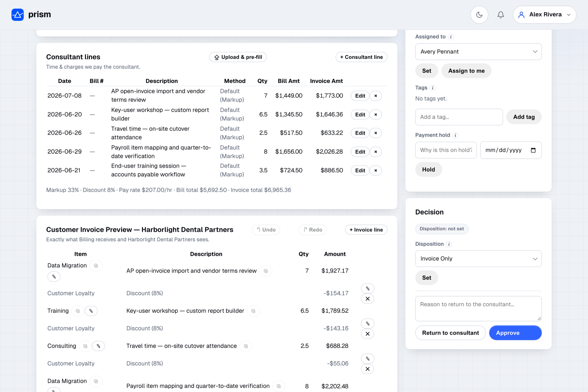Open the payment hold date picker calendar
The height and width of the screenshot is (392, 588).
pyautogui.click(x=533, y=150)
